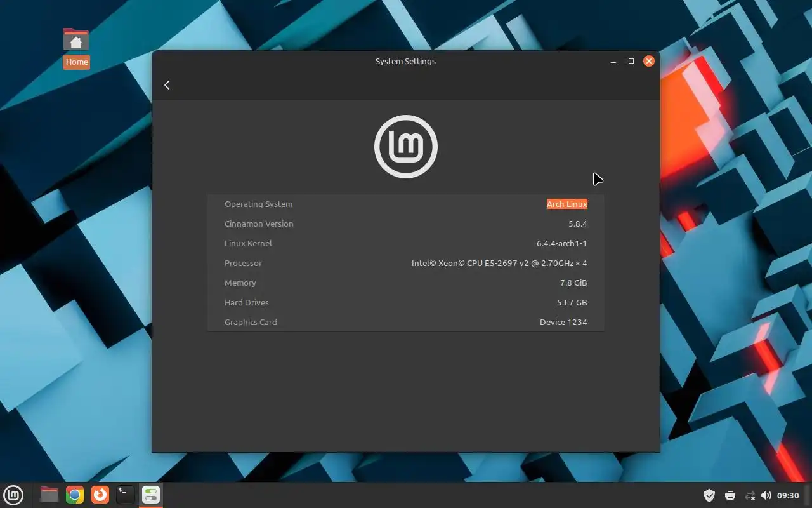
Task: Click the Linux Kernel label
Action: pos(248,243)
